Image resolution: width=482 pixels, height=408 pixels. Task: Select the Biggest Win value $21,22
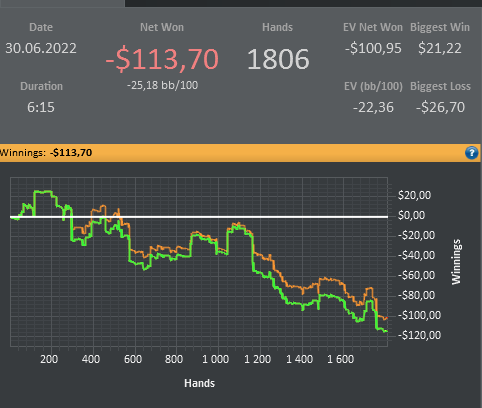(x=440, y=48)
